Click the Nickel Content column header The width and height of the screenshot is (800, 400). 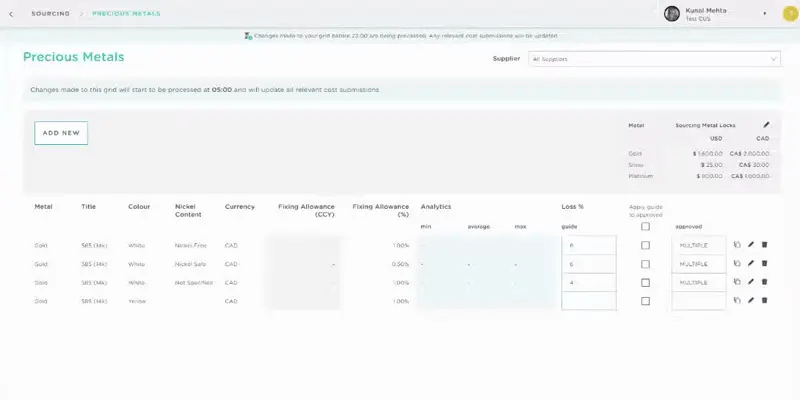(188, 211)
